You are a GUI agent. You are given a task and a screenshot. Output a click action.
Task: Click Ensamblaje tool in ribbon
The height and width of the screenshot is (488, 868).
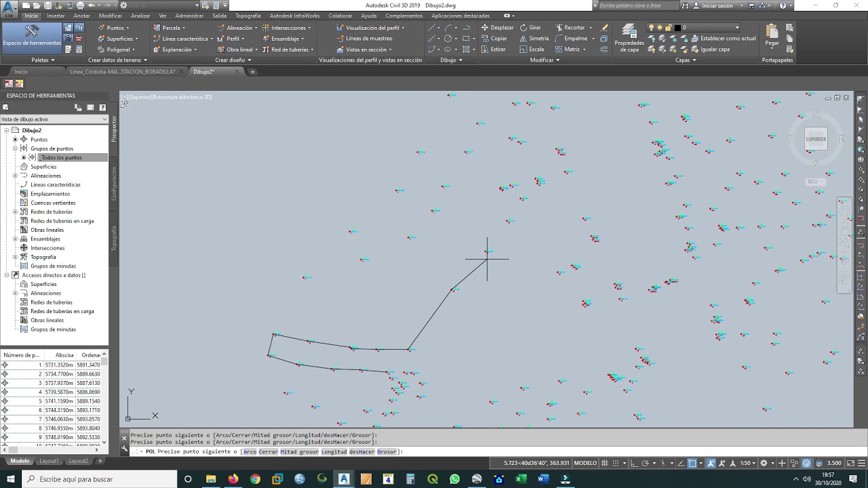(283, 39)
